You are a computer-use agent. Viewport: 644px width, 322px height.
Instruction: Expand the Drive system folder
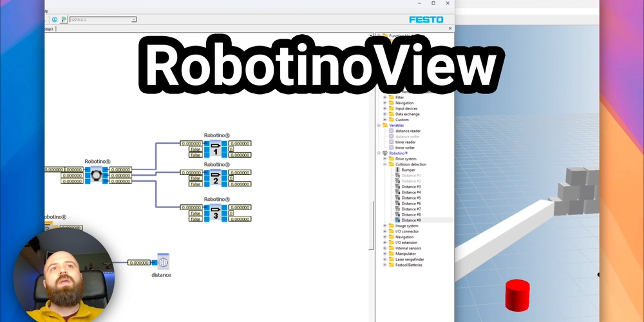coord(385,158)
